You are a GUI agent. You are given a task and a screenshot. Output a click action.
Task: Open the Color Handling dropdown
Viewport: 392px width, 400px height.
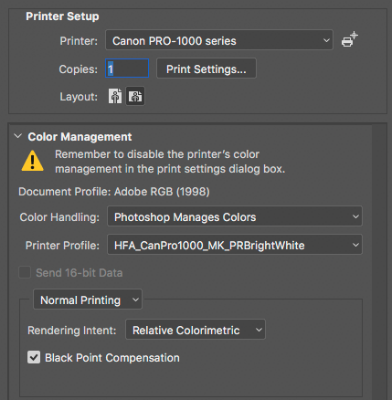[235, 217]
